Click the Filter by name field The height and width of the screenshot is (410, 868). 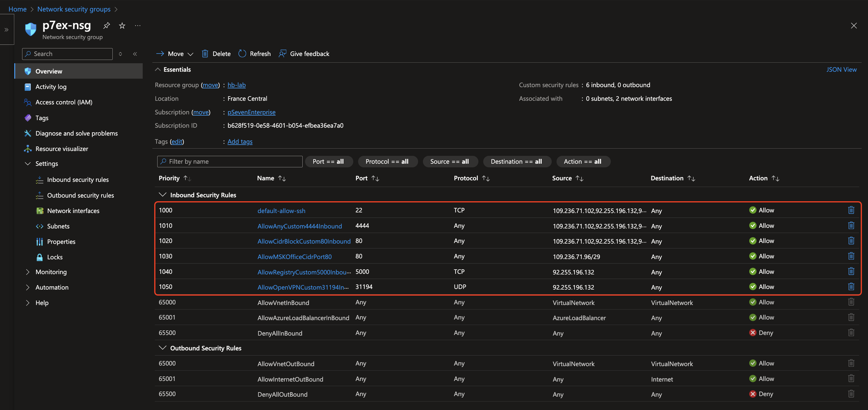[230, 161]
